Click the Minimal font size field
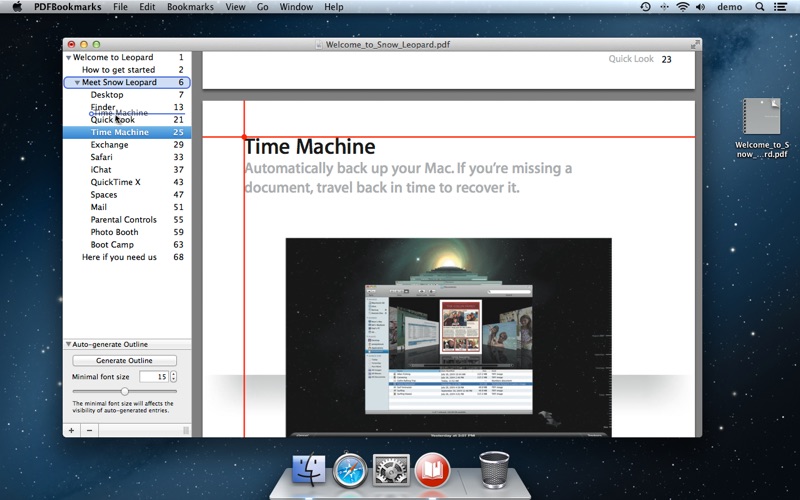This screenshot has width=800, height=500. (154, 377)
